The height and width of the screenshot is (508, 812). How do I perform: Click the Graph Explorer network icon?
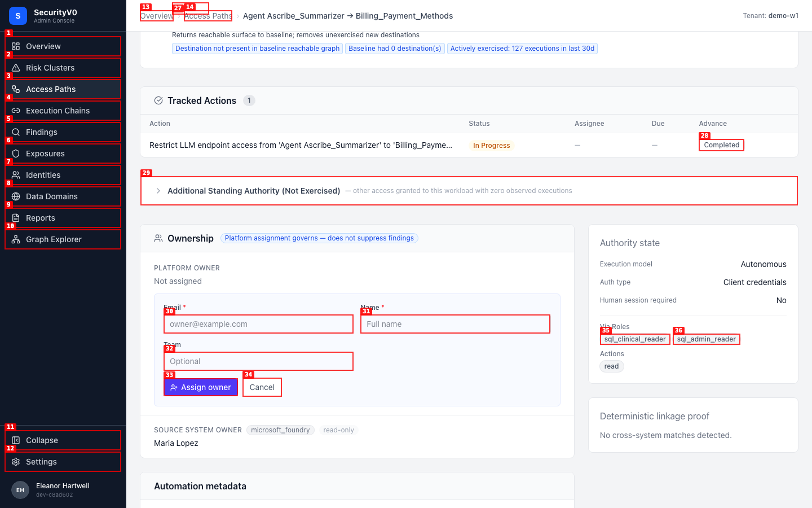point(16,239)
